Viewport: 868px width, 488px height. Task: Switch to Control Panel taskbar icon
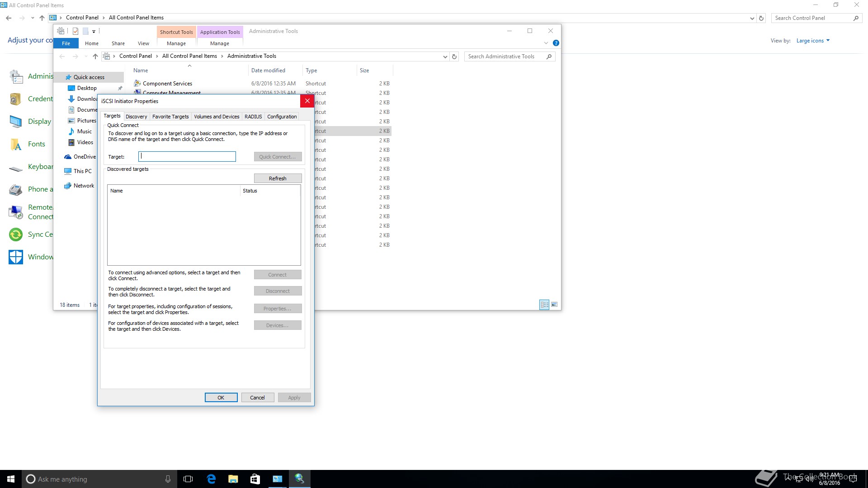click(277, 479)
